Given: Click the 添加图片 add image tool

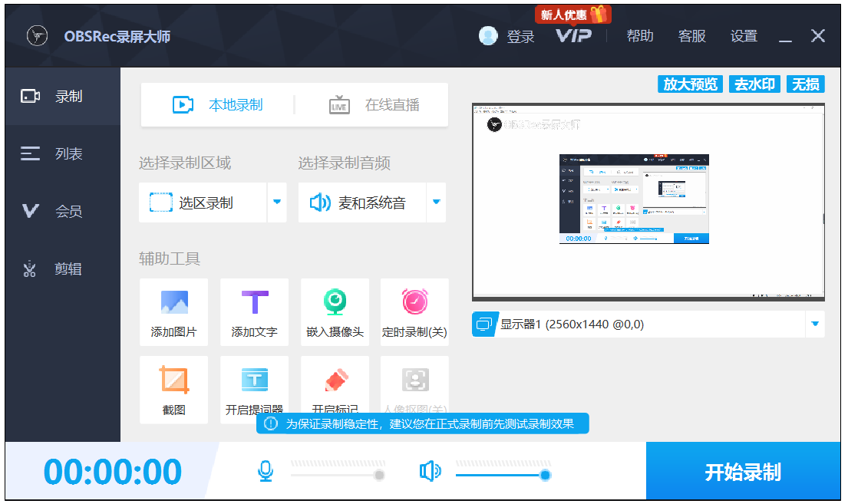Looking at the screenshot, I should [x=174, y=312].
